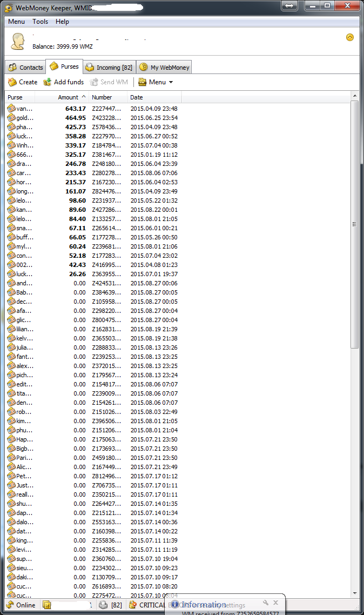Select the purse icon for sna… row
Viewport: 364px width, 615px height.
coord(11,228)
